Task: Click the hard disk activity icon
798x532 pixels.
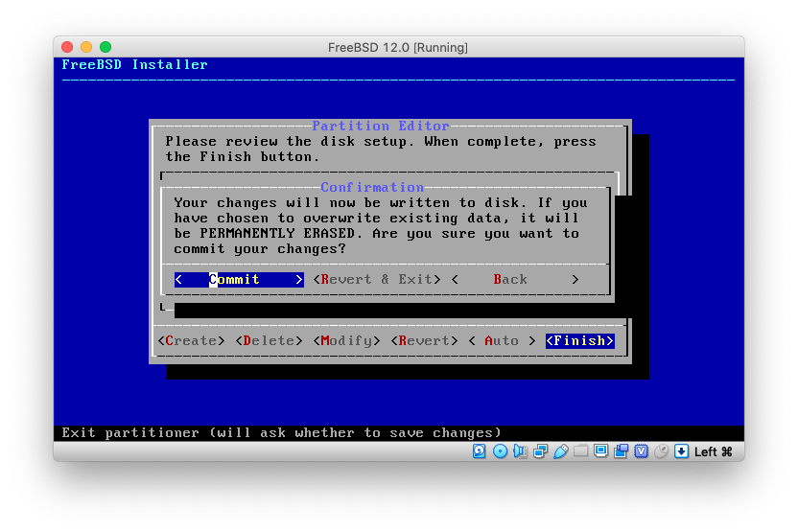Action: 480,451
